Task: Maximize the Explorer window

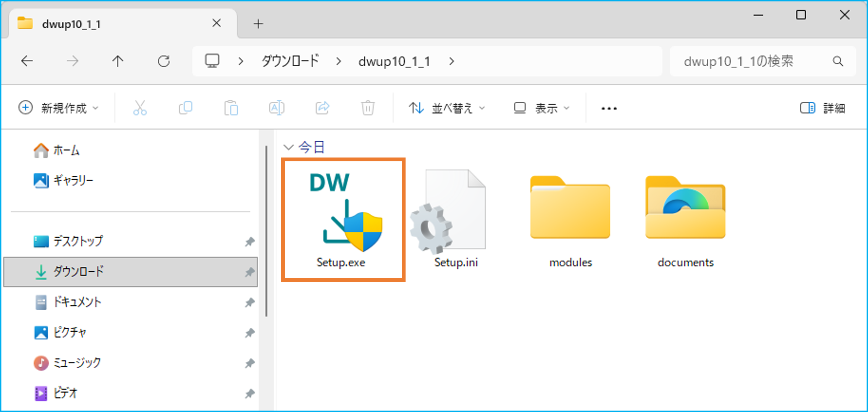Action: coord(801,15)
